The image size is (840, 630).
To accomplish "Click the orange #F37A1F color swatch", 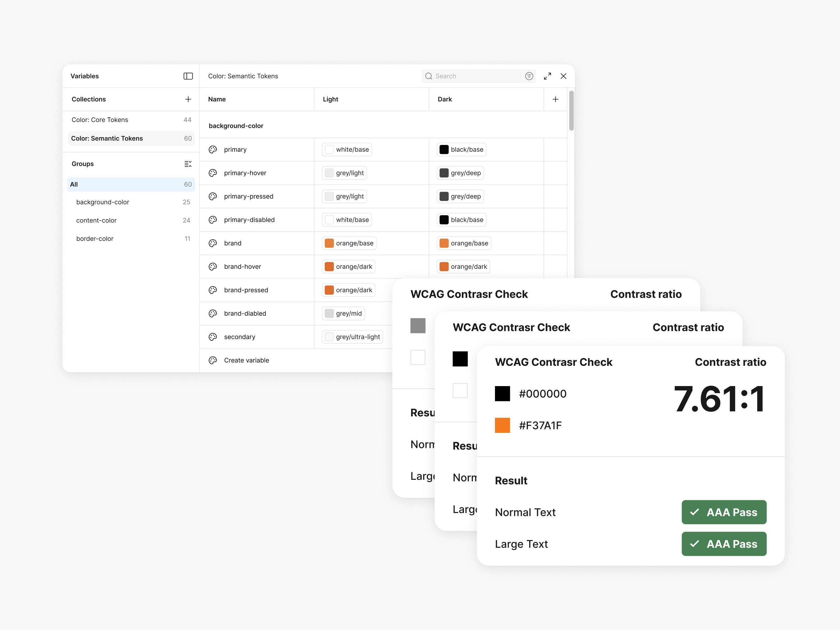I will [502, 425].
